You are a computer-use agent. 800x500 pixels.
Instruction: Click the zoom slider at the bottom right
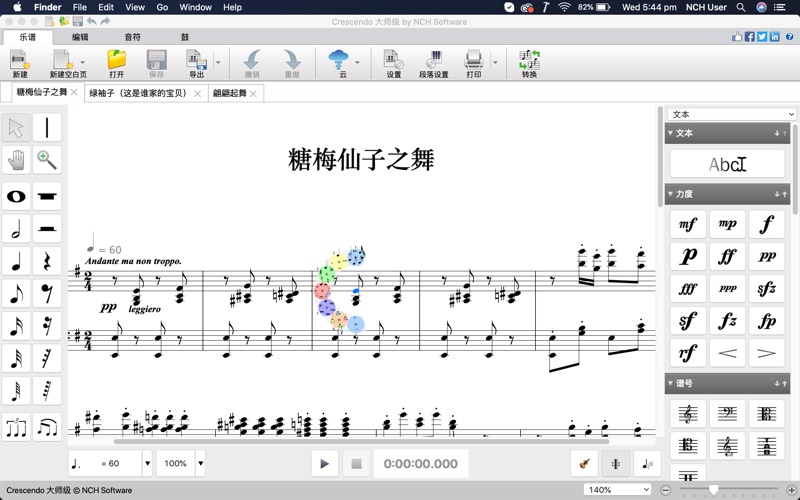coord(713,490)
